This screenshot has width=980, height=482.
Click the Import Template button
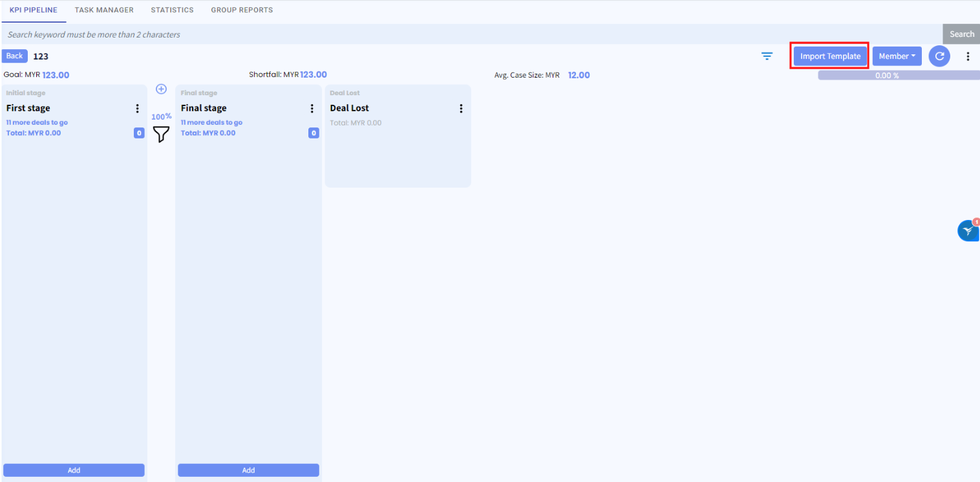click(830, 56)
